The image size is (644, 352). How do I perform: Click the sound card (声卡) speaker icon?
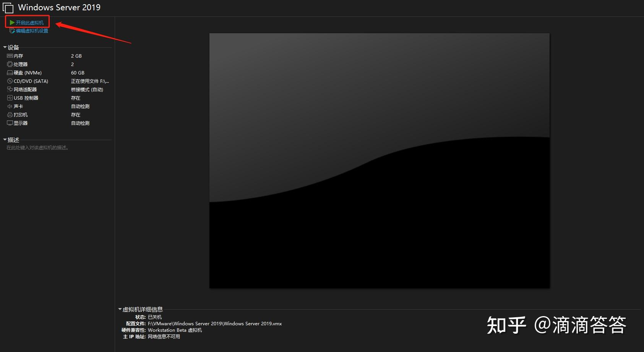[10, 106]
